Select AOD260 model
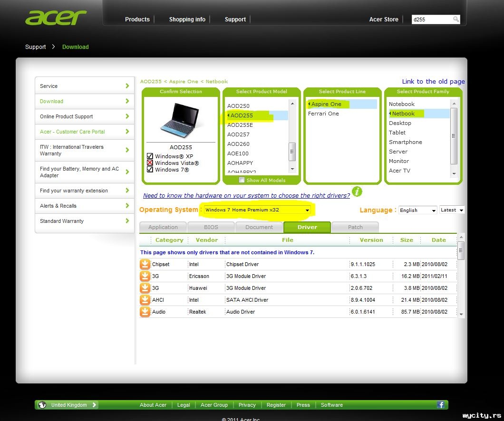 (x=238, y=144)
